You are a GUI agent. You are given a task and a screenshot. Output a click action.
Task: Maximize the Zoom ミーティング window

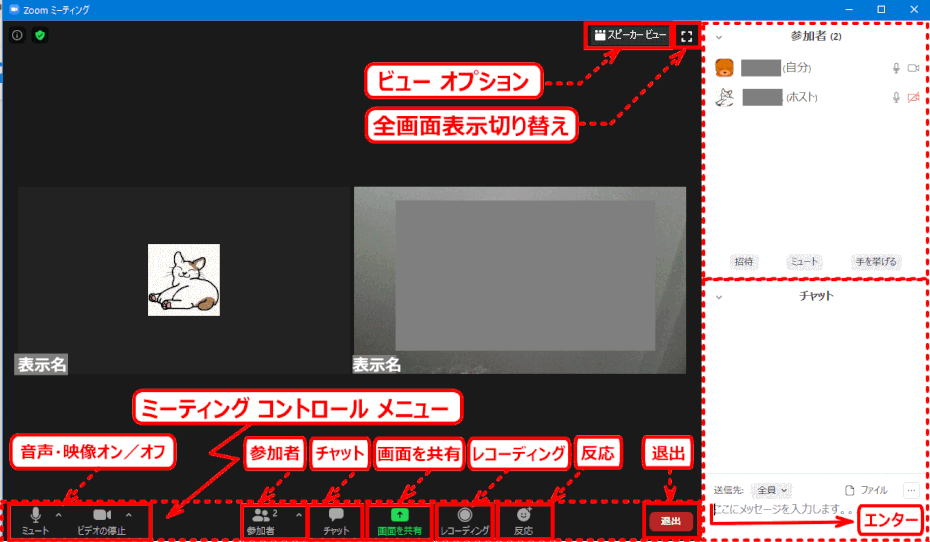click(x=881, y=9)
